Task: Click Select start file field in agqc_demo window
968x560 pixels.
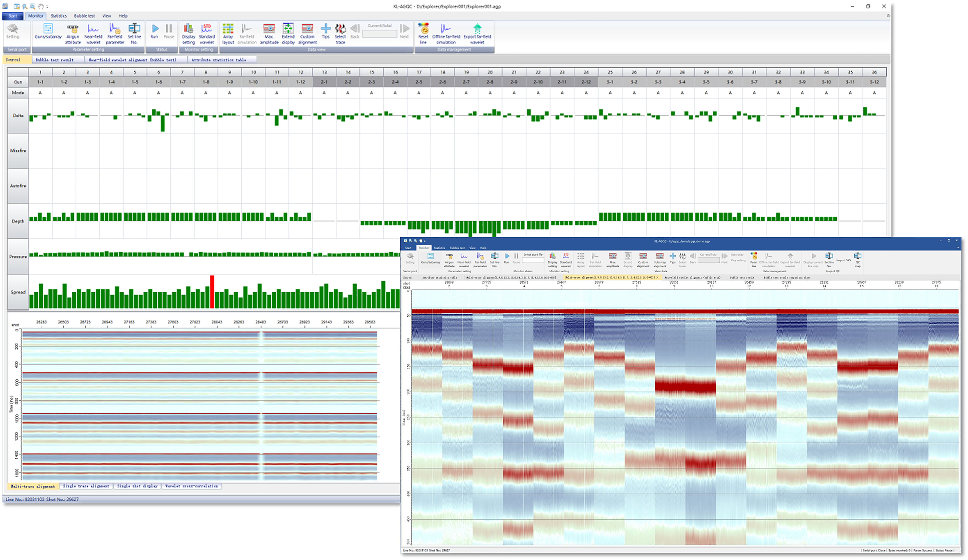Action: click(x=533, y=260)
